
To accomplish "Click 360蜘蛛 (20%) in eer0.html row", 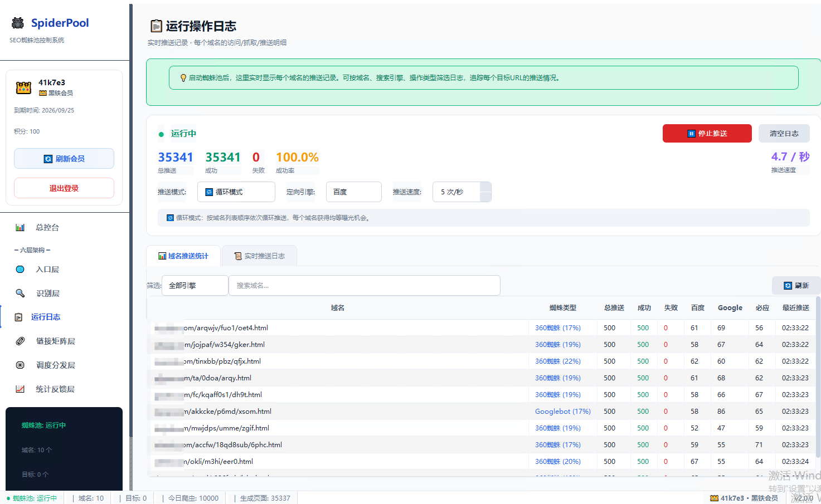I will click(558, 462).
